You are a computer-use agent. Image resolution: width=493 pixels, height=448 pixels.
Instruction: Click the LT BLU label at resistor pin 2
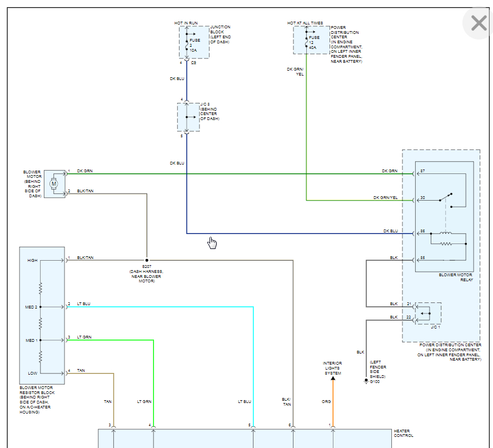[x=83, y=303]
